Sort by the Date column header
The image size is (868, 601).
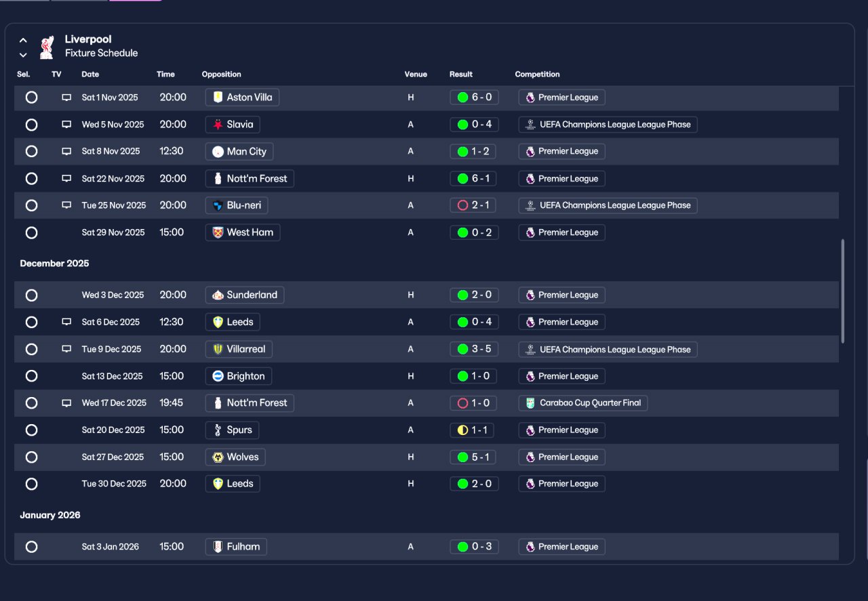(90, 75)
